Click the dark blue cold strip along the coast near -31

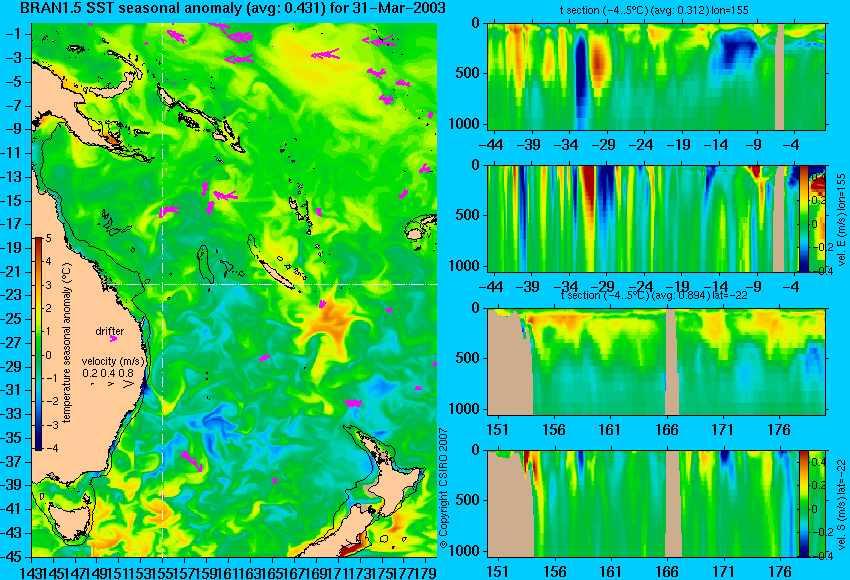point(145,388)
